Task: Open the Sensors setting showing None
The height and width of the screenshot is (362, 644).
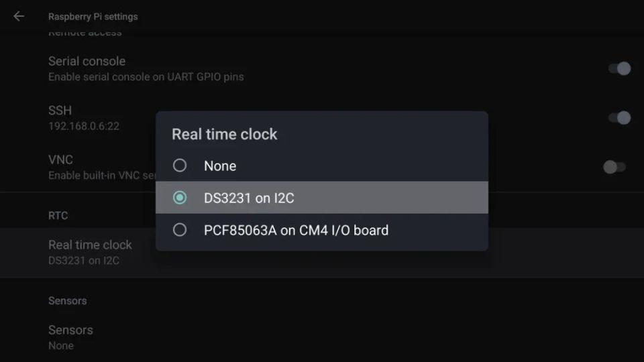Action: tap(322, 337)
